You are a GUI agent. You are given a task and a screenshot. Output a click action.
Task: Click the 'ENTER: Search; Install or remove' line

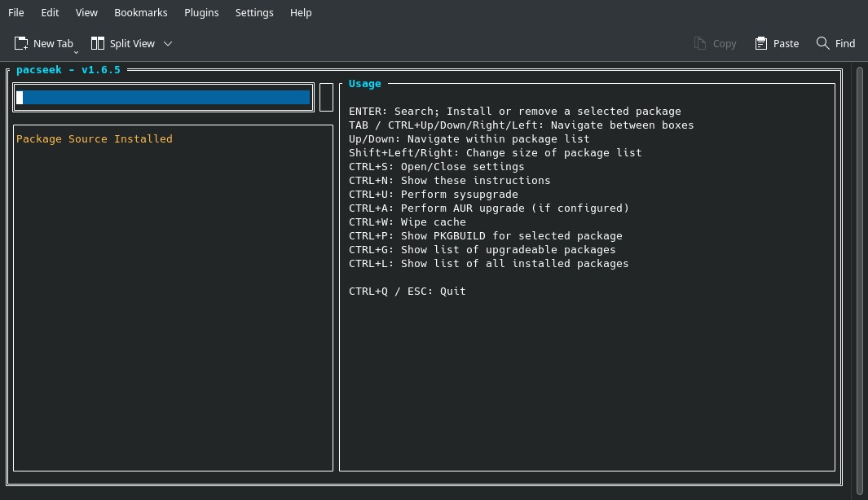coord(515,112)
